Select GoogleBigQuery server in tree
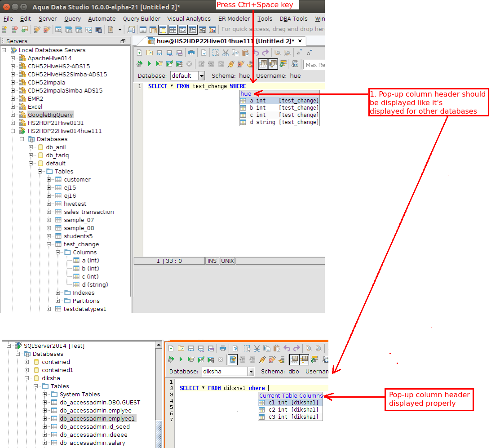 pyautogui.click(x=50, y=115)
